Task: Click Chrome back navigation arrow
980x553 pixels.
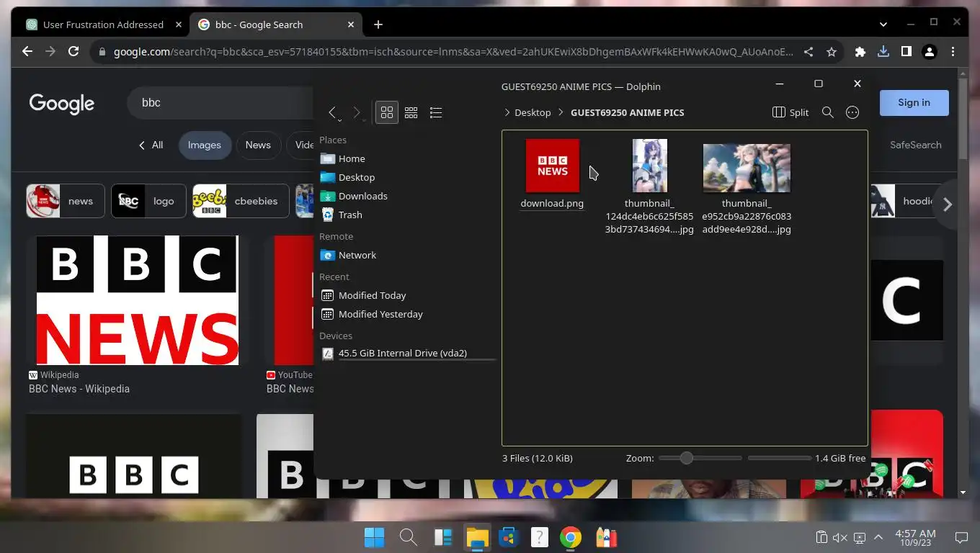Action: pyautogui.click(x=27, y=52)
